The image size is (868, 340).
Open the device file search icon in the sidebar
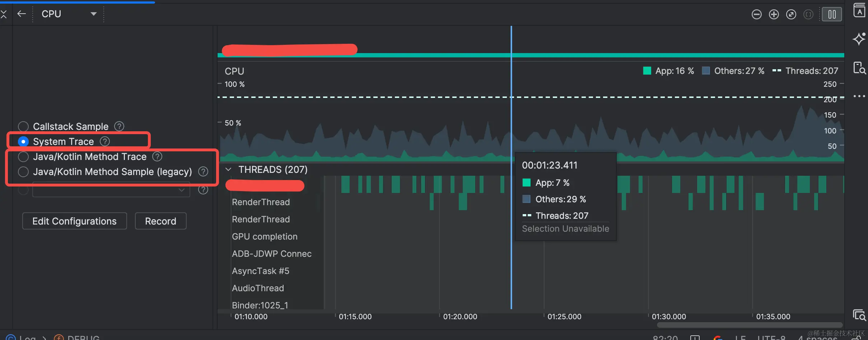tap(859, 68)
